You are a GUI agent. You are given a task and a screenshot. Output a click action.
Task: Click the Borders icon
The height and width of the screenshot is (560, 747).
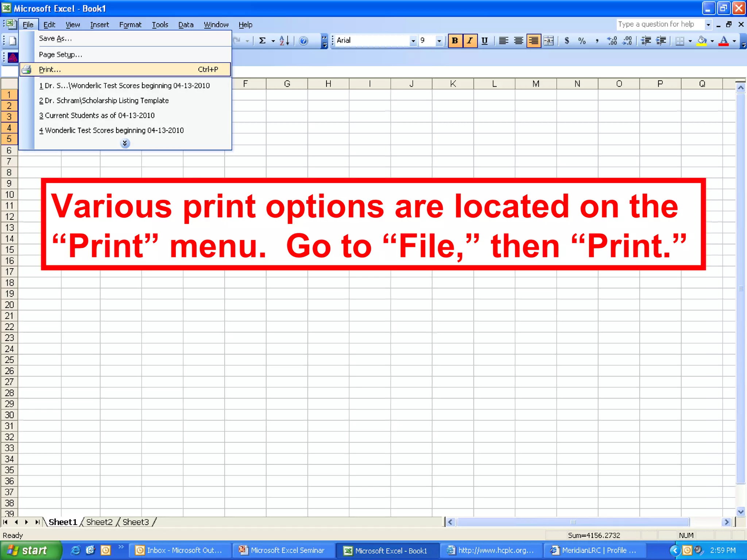coord(680,40)
